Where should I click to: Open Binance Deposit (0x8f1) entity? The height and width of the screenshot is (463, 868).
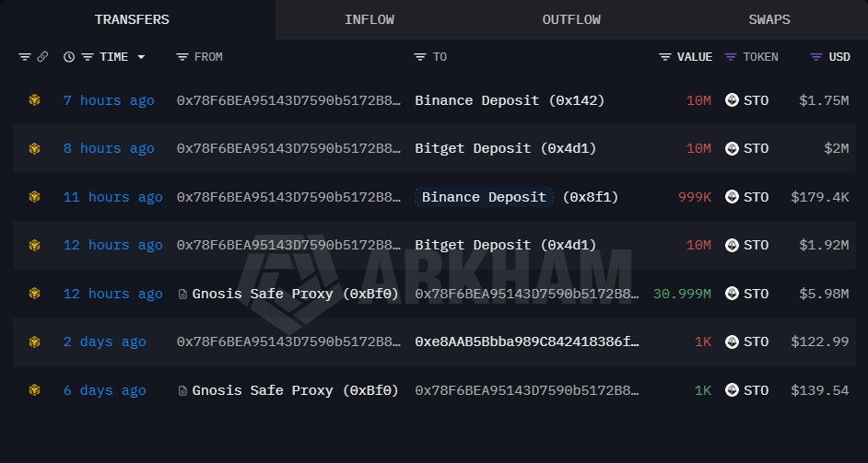pos(484,197)
